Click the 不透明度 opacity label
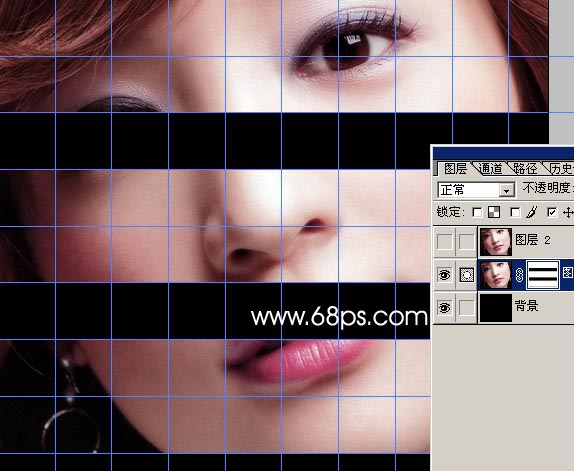The image size is (574, 471). click(548, 188)
